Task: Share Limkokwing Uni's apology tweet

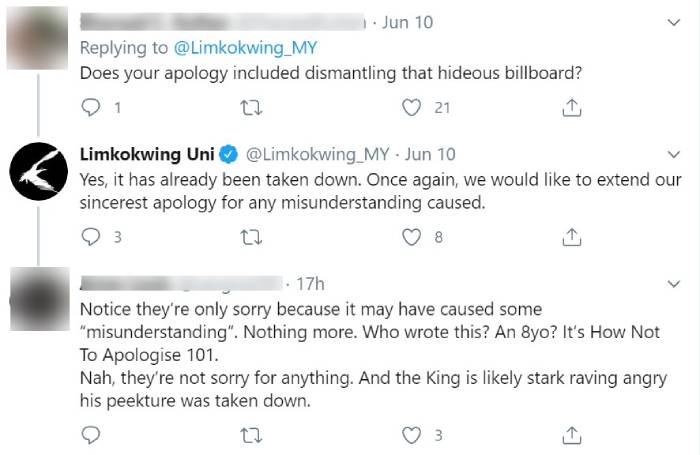Action: click(x=572, y=237)
